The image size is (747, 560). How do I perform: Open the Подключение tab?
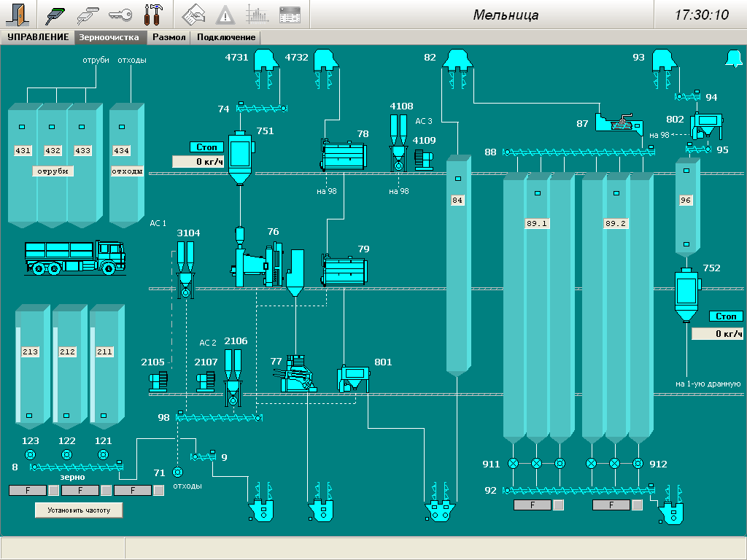[226, 37]
